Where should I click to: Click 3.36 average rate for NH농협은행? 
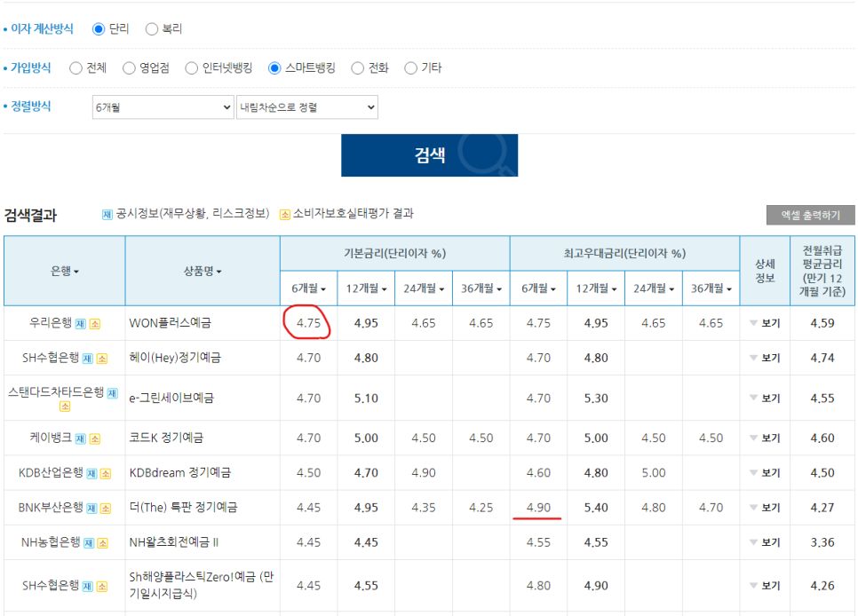pyautogui.click(x=822, y=542)
